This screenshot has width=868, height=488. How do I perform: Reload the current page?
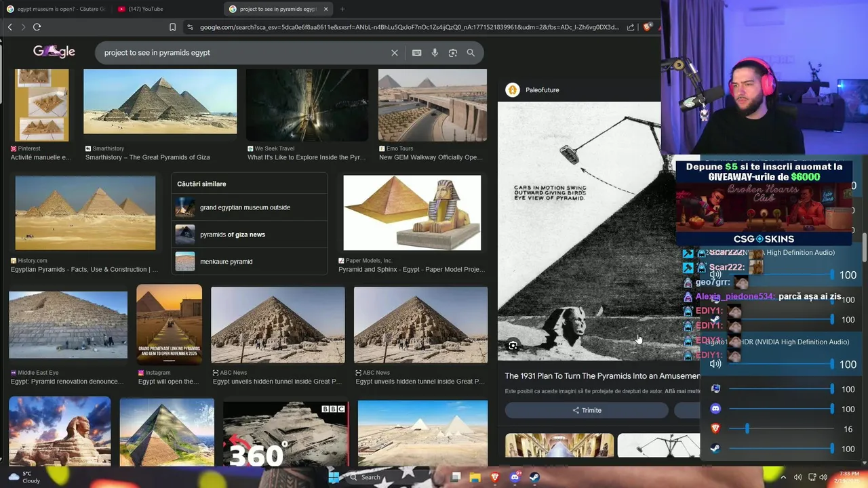tap(37, 27)
